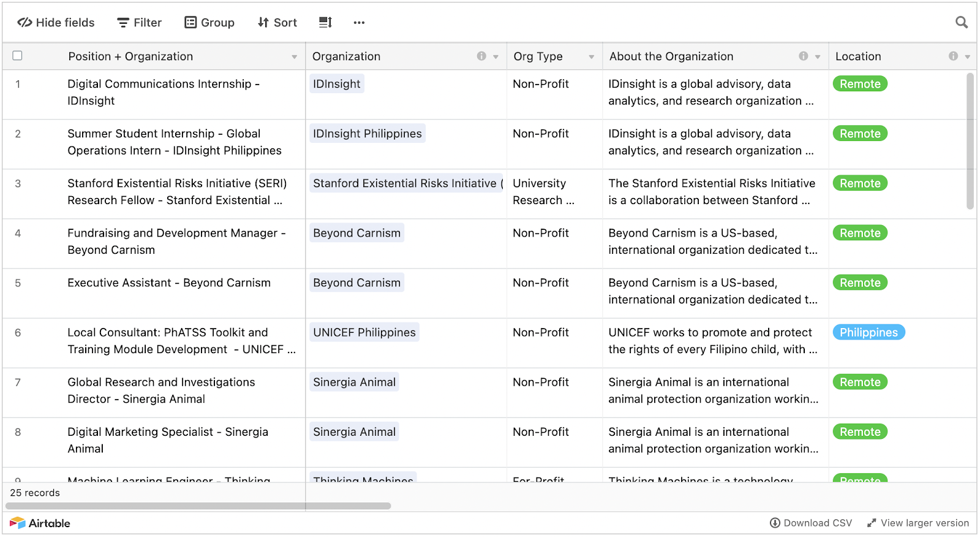The width and height of the screenshot is (980, 537).
Task: Click Non-Profit cell in row 1
Action: pos(555,94)
